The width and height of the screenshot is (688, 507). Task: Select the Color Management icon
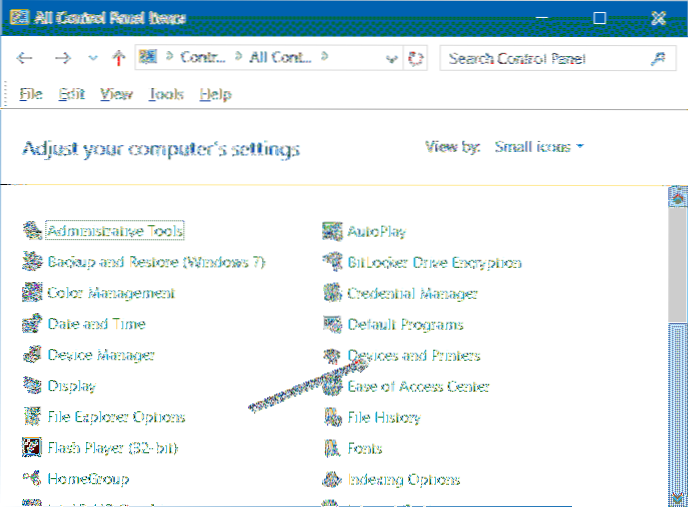31,293
